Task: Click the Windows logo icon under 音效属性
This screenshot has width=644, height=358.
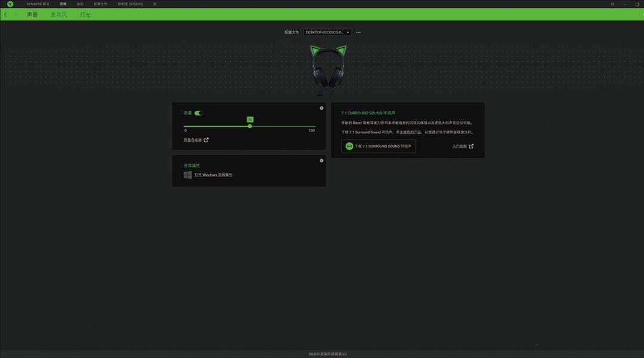Action: point(188,175)
